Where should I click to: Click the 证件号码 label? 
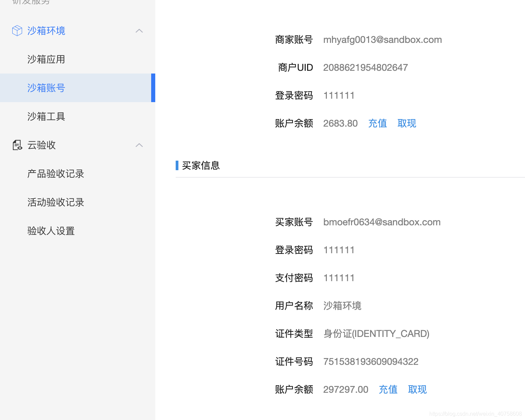pos(294,361)
